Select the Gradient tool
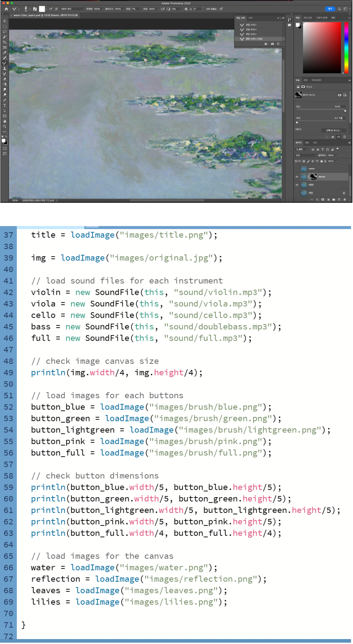This screenshot has height=644, width=353. tap(5, 84)
